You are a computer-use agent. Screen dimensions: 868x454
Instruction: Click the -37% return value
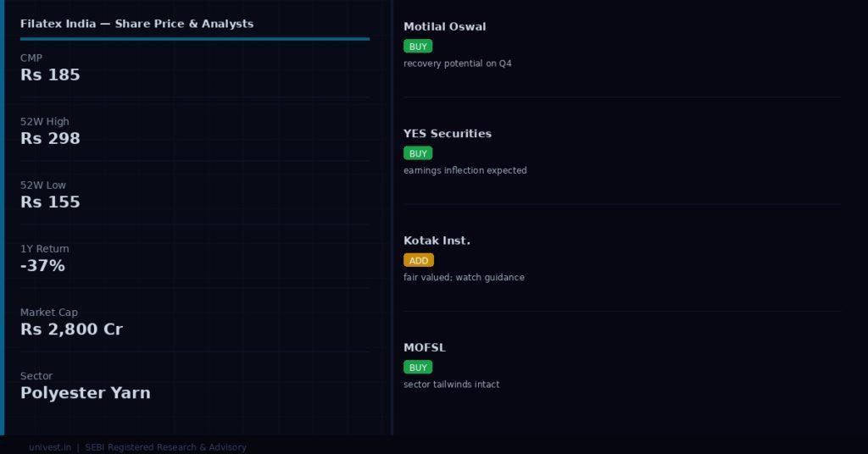click(x=42, y=265)
